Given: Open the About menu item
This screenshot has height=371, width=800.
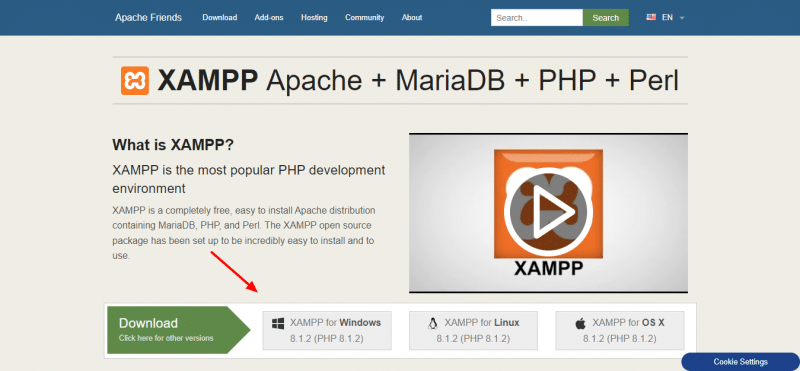Looking at the screenshot, I should [x=412, y=17].
